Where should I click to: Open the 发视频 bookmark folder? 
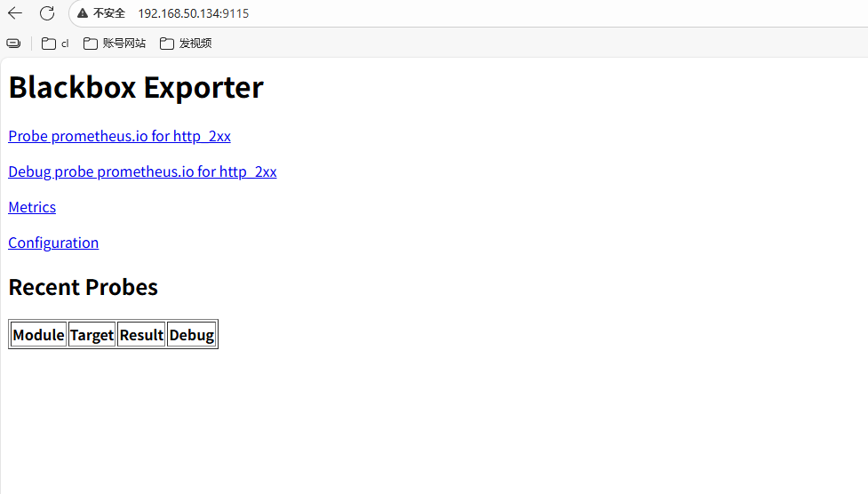tap(186, 44)
